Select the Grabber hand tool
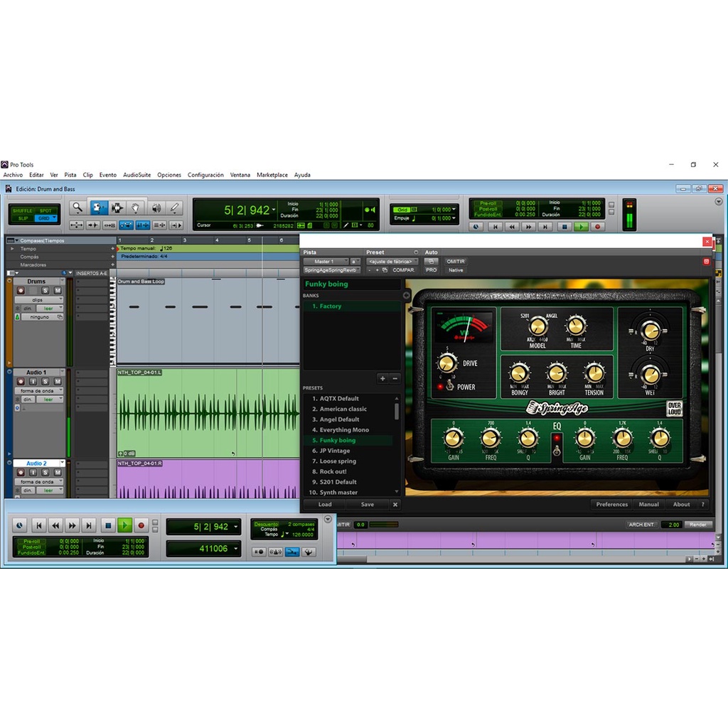 point(136,208)
